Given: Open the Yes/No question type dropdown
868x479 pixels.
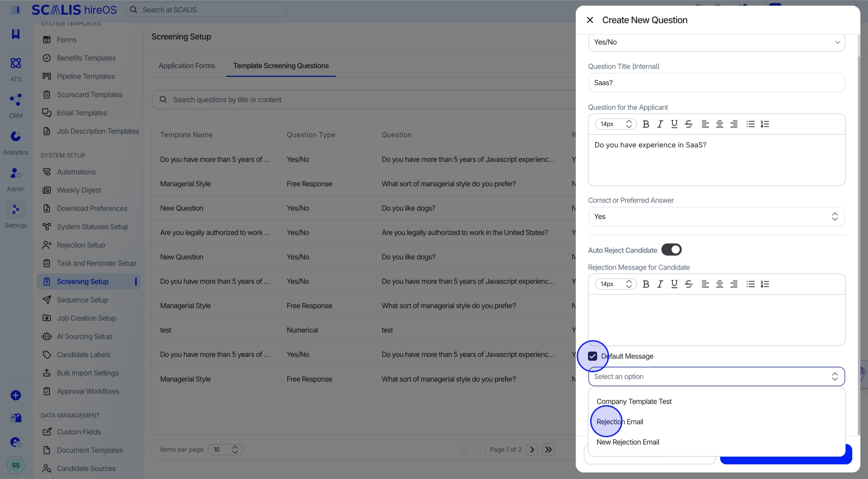Looking at the screenshot, I should 717,42.
